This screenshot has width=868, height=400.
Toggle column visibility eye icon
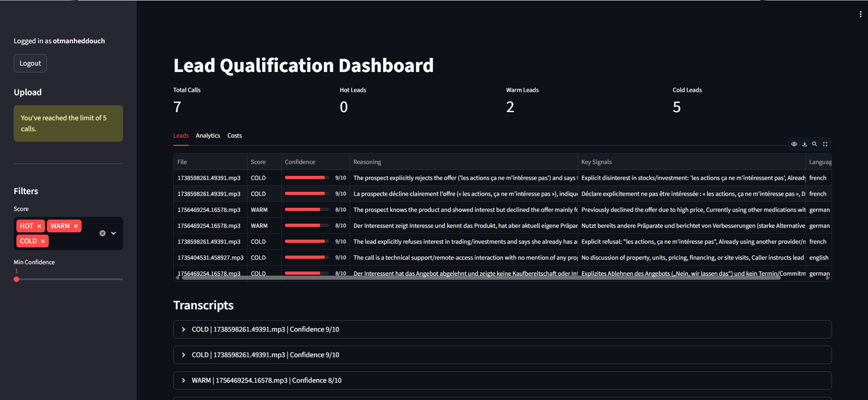coord(794,144)
